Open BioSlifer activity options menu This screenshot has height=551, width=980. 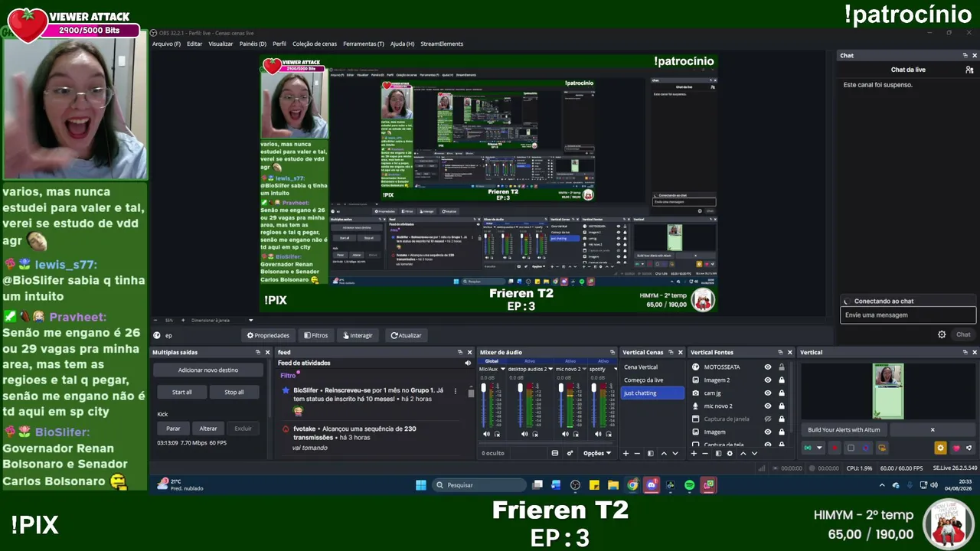pyautogui.click(x=456, y=391)
